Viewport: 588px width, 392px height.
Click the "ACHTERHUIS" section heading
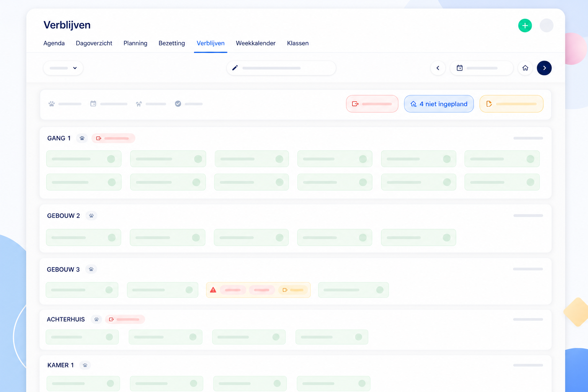[66, 319]
